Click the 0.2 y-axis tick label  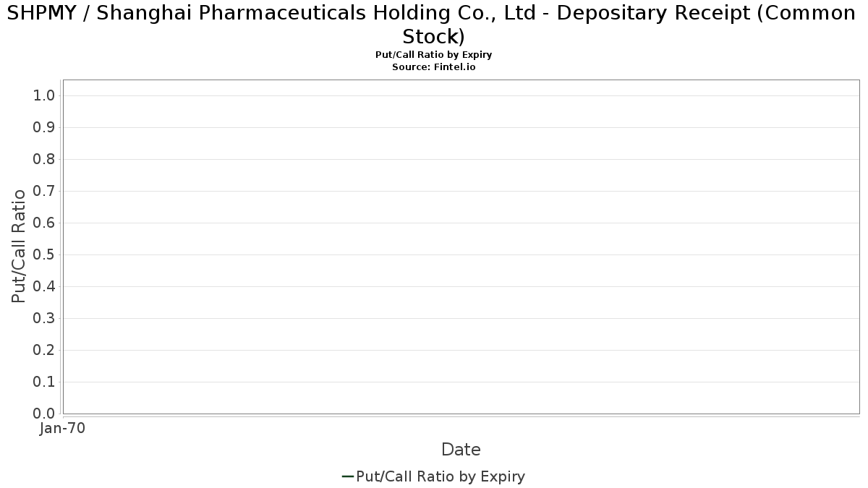[x=44, y=351]
